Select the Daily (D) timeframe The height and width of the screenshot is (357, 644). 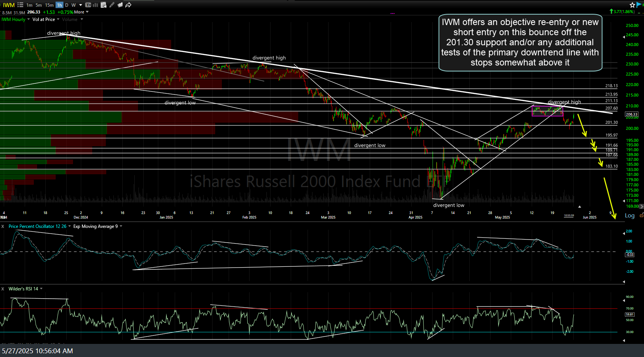(67, 5)
